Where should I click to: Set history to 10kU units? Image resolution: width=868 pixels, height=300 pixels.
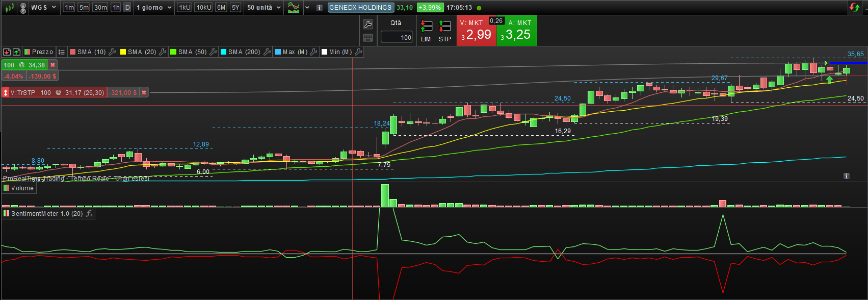(203, 8)
